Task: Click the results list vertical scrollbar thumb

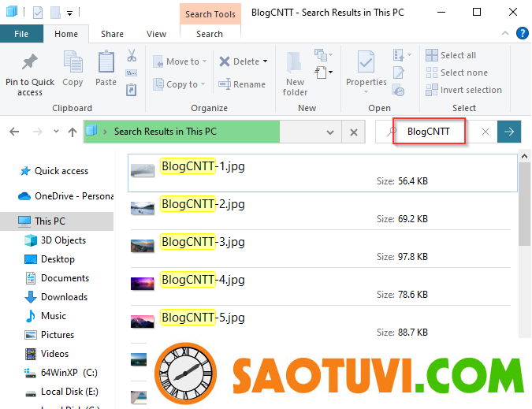Action: [524, 204]
